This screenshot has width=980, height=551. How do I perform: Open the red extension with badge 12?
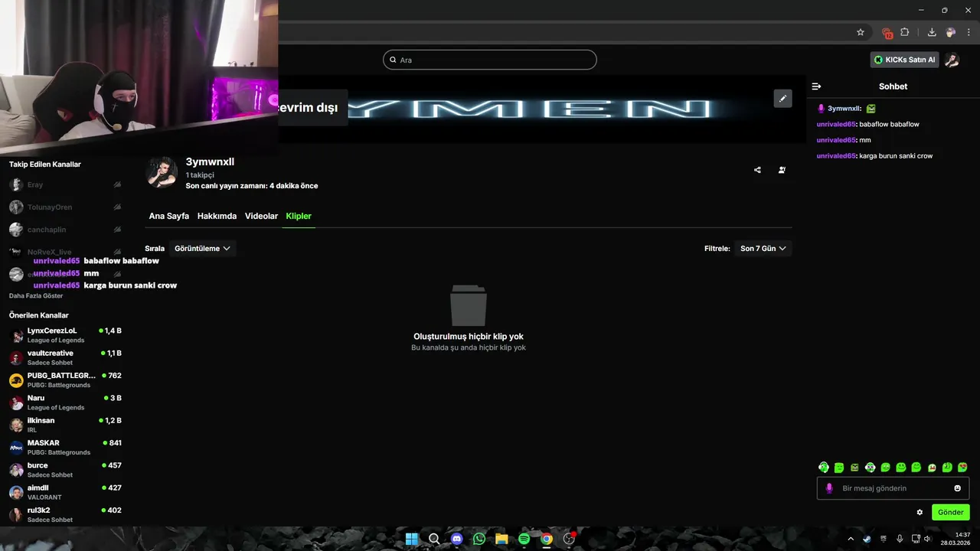(x=887, y=33)
